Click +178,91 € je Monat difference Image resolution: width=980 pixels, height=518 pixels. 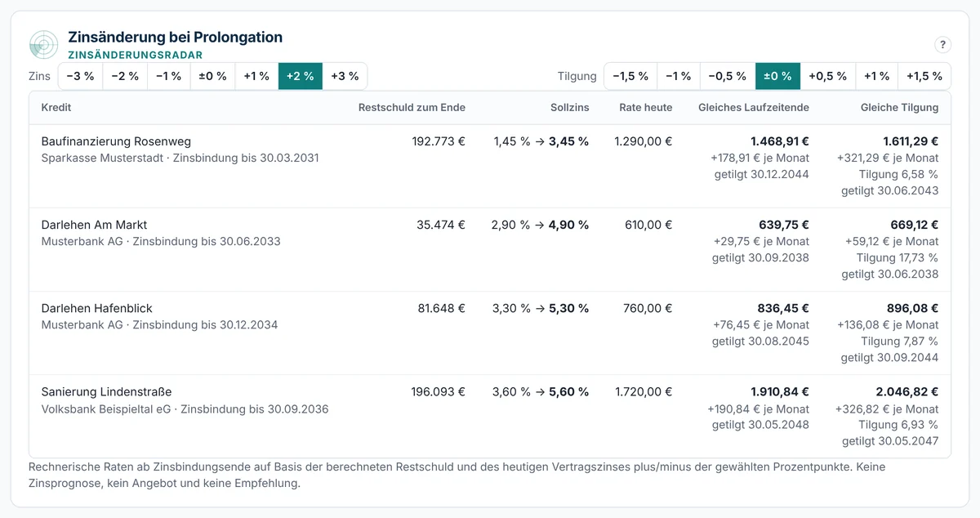pyautogui.click(x=760, y=158)
